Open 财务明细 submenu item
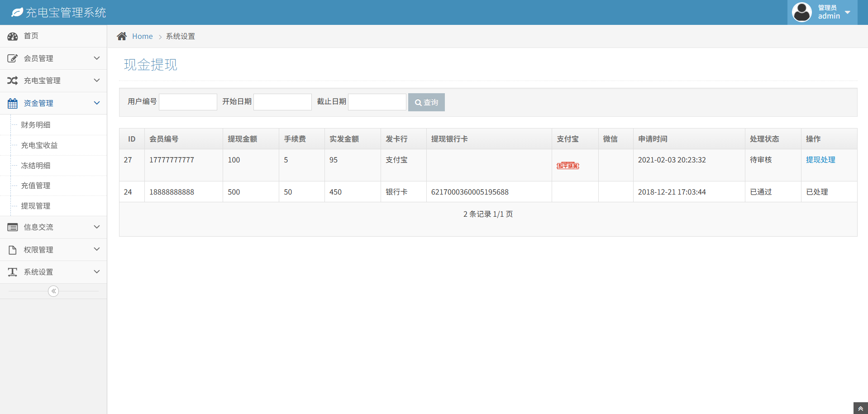 [36, 125]
